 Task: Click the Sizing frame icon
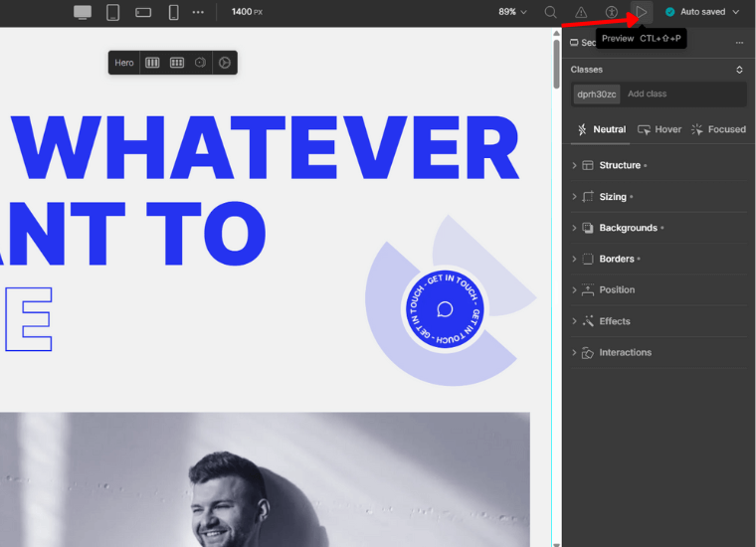[588, 197]
